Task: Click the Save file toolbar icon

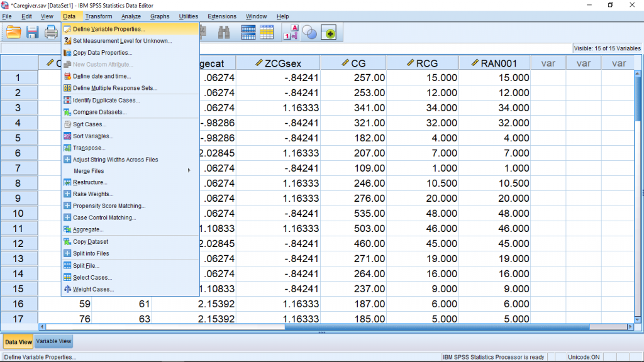Action: coord(33,32)
